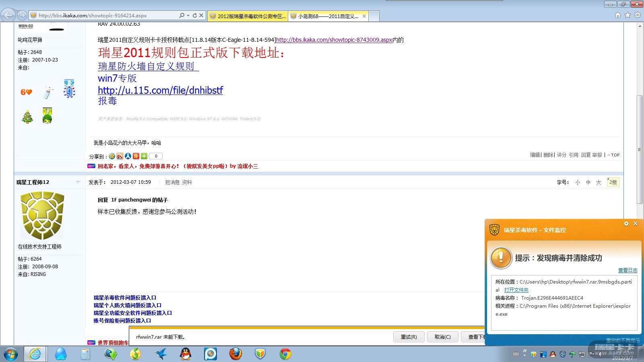Open the browser Tools gear icon
Image resolution: width=644 pixels, height=362 pixels.
[638, 15]
